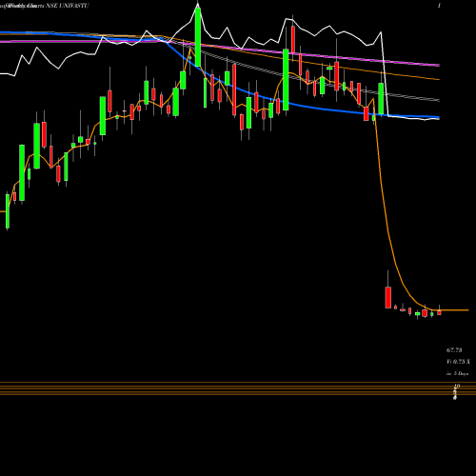Image resolution: width=476 pixels, height=476 pixels.
Task: Click the large red candle right after the crash
Action: coord(388,297)
